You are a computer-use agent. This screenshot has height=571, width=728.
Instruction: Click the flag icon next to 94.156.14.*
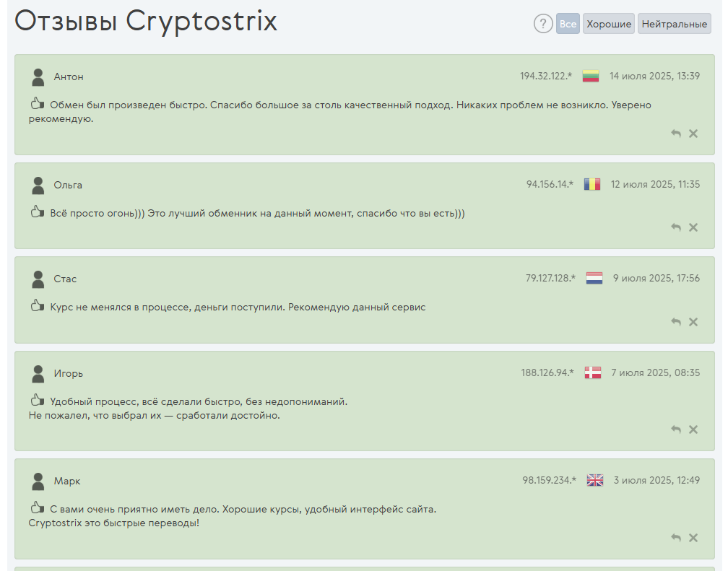click(x=592, y=184)
